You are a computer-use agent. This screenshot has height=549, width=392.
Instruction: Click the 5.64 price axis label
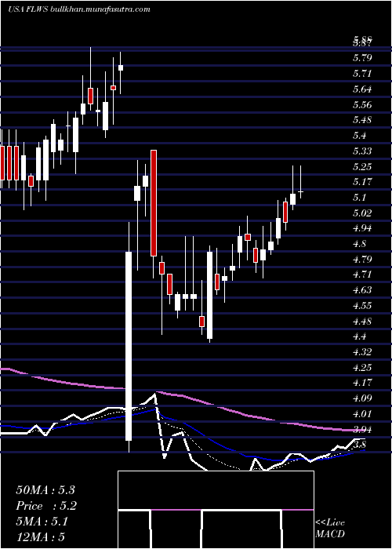(x=362, y=89)
